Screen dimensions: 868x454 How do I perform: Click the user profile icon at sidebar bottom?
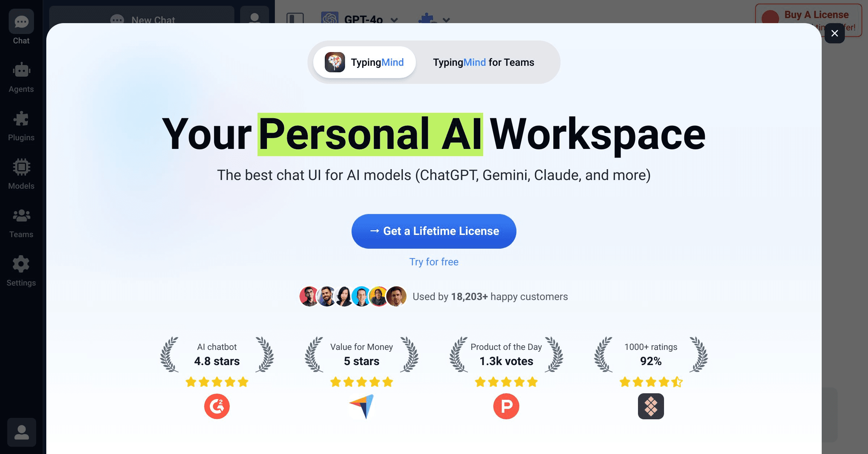pos(22,432)
